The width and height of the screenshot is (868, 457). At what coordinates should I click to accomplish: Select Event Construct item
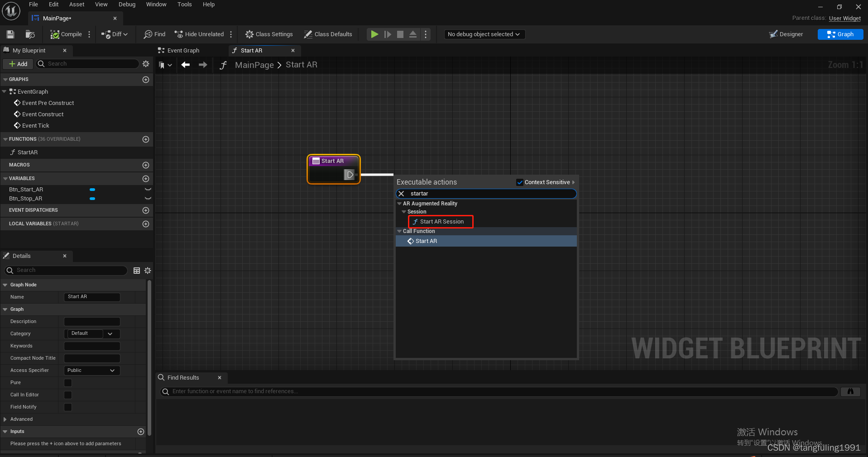[43, 114]
